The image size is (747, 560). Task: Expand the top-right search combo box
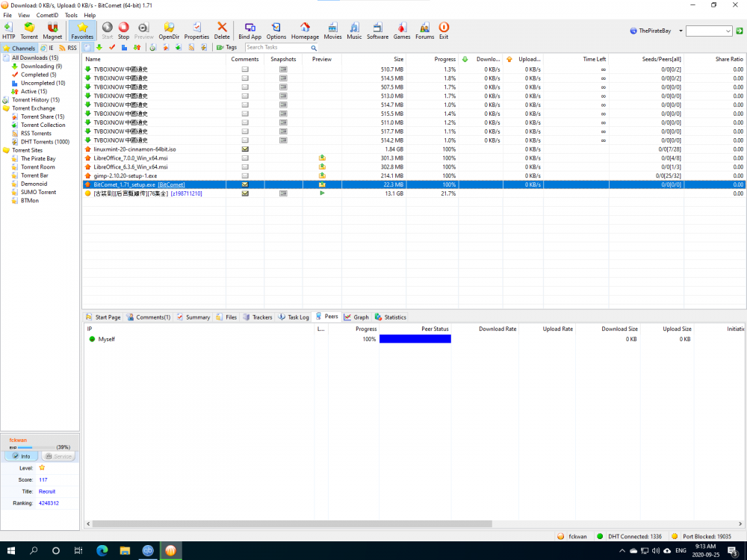[x=728, y=31]
